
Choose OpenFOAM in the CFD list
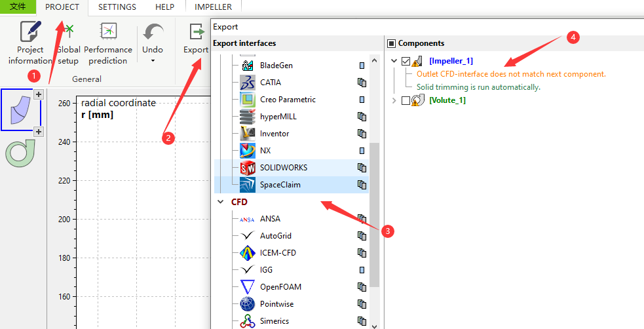(x=280, y=287)
